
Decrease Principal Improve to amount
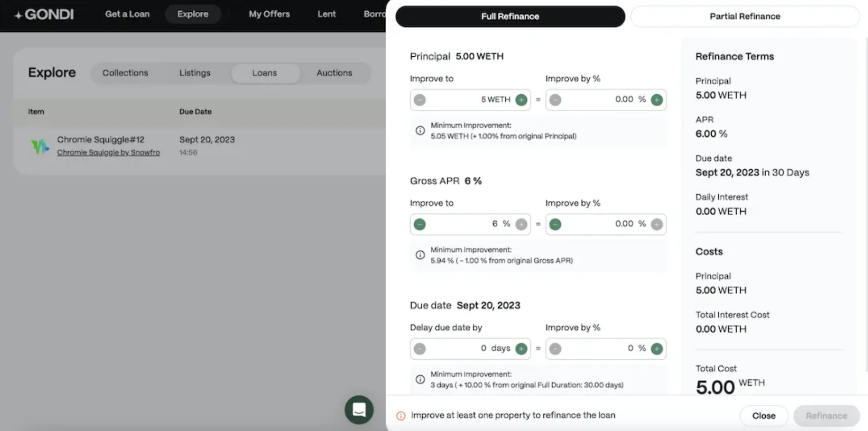pos(420,100)
